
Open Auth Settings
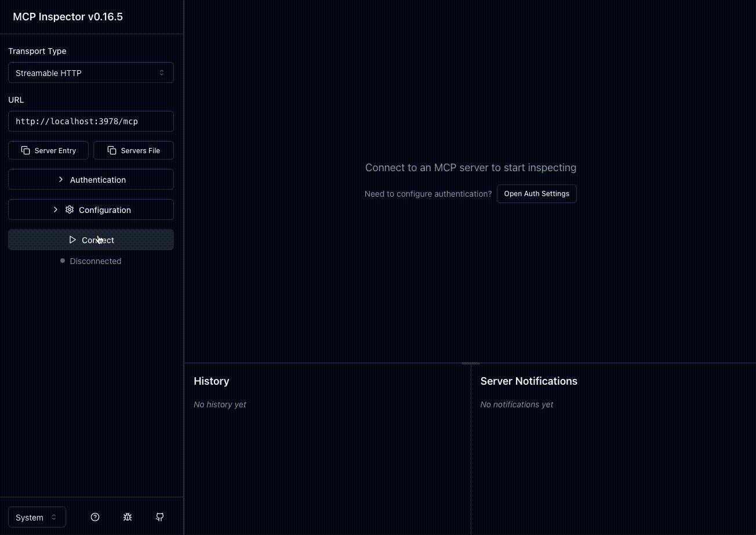[536, 193]
